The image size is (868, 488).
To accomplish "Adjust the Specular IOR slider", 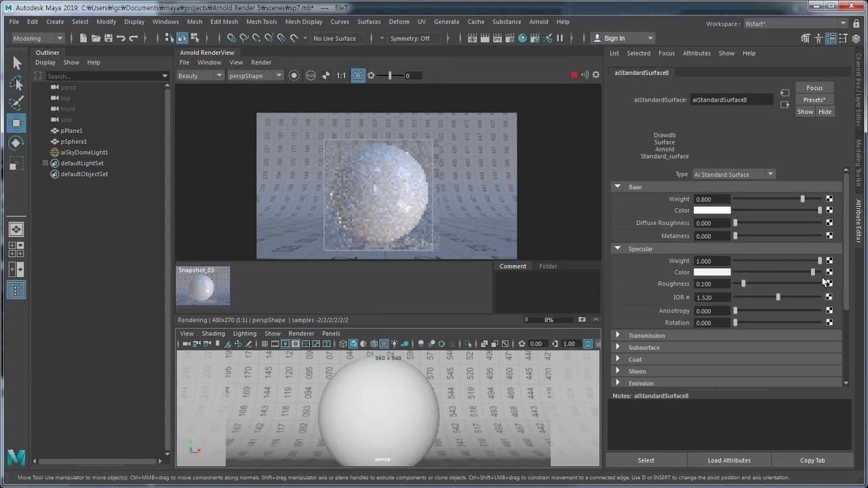I will [778, 297].
